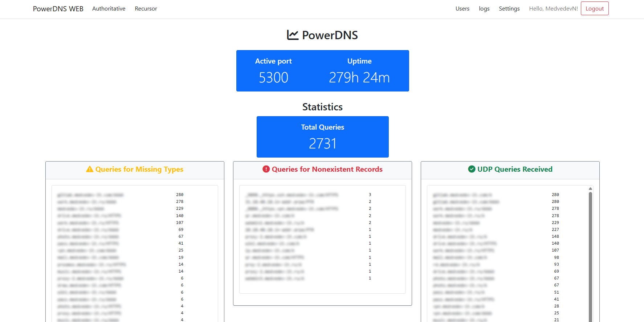This screenshot has width=644, height=322.
Task: Click the PowerDNS page heading text
Action: (330, 35)
